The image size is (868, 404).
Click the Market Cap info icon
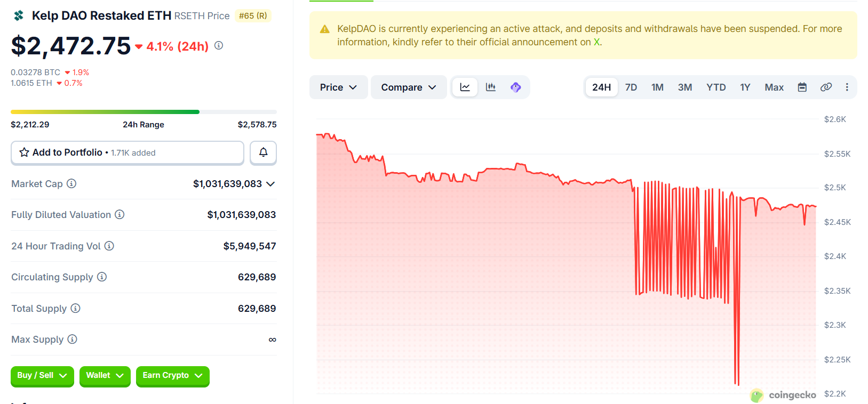(x=71, y=184)
